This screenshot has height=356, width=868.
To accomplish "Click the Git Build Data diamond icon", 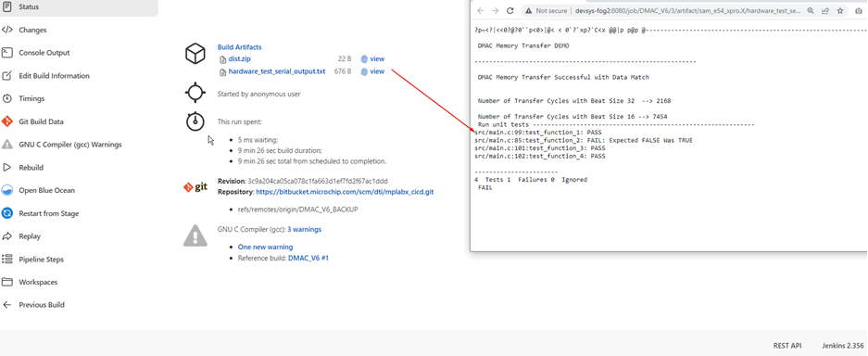I will (x=7, y=121).
